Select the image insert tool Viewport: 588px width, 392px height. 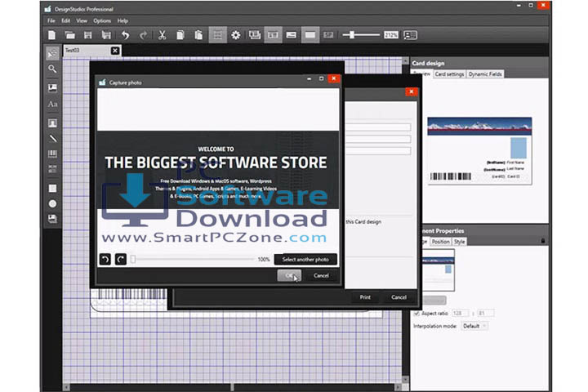[x=52, y=87]
